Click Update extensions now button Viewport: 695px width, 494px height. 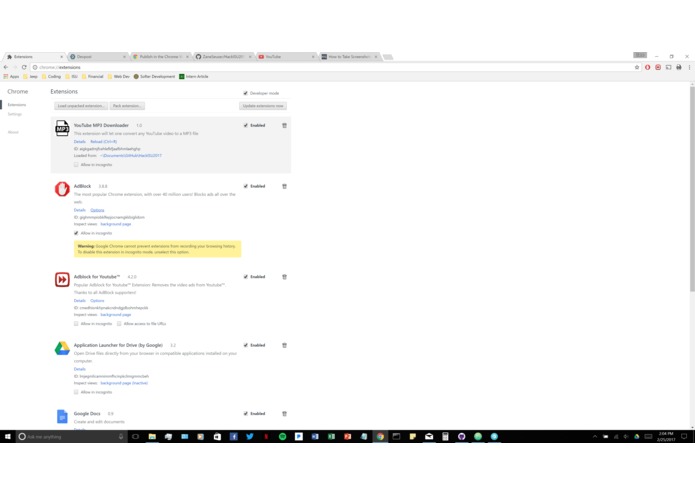click(x=263, y=106)
